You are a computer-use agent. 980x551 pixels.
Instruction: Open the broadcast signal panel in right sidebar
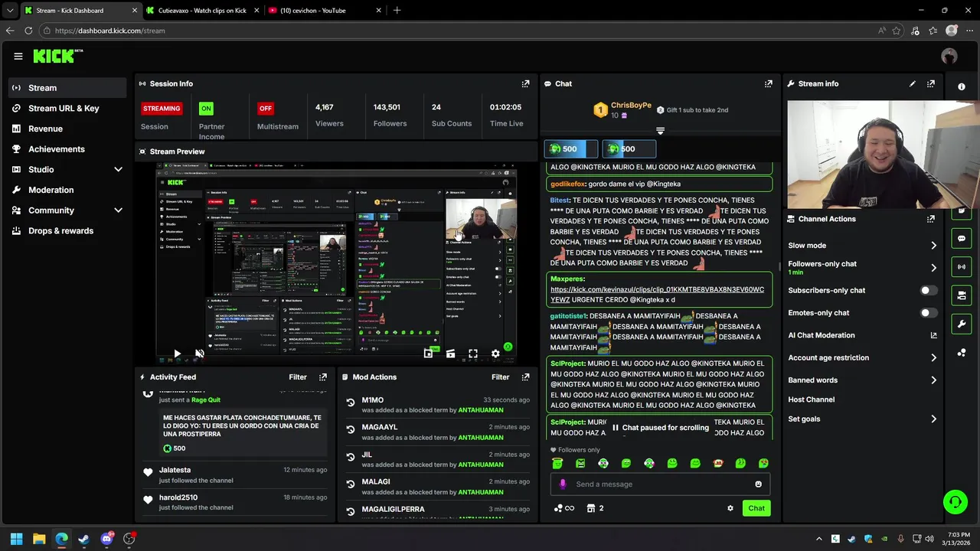[x=962, y=267]
